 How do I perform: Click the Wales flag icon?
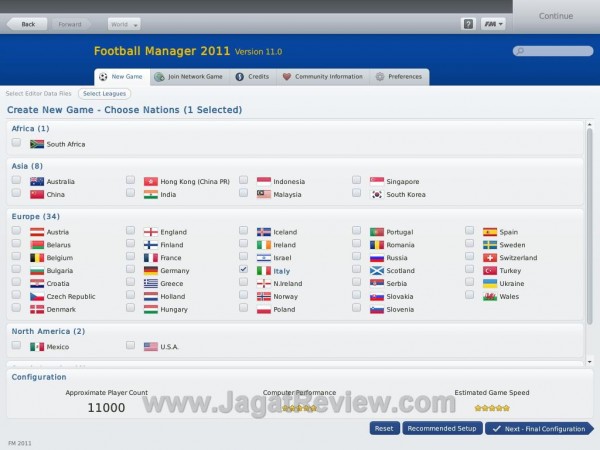pyautogui.click(x=490, y=297)
